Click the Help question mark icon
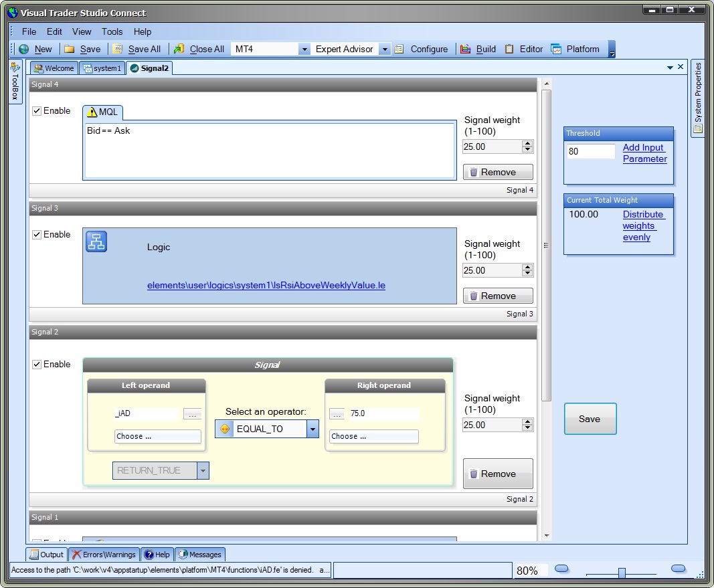Viewport: 714px width, 588px height. click(149, 555)
